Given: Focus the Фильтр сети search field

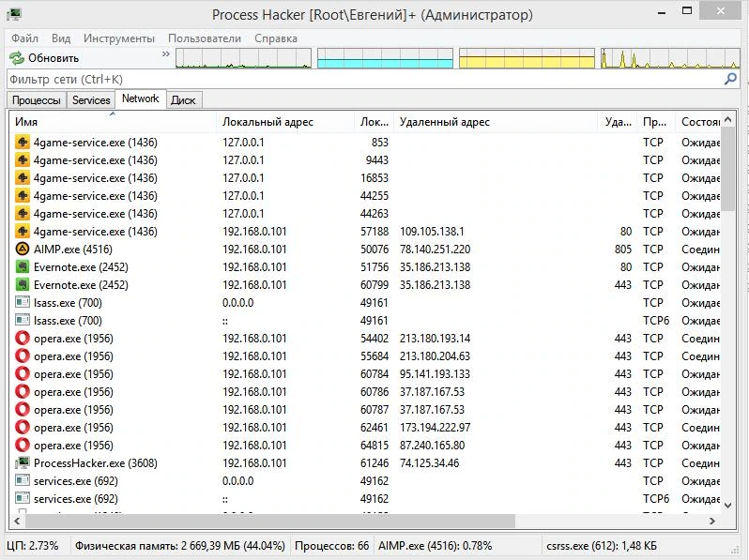Looking at the screenshot, I should 365,79.
